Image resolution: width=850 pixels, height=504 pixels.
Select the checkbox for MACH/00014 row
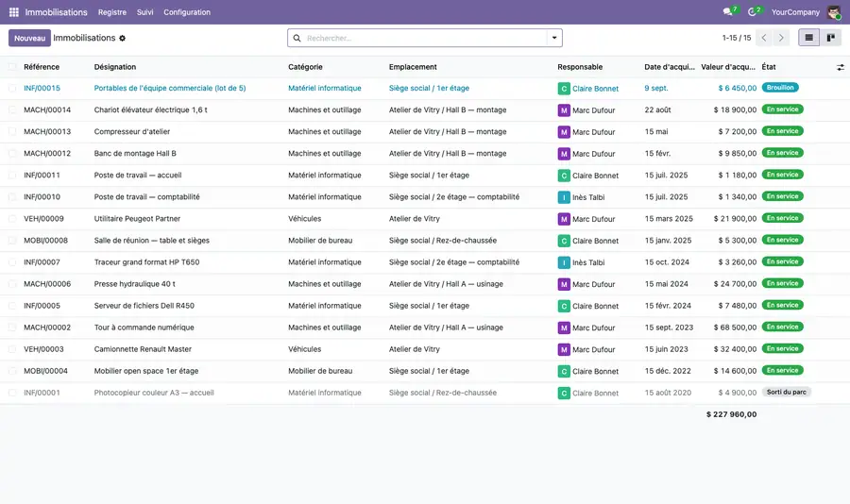12,110
